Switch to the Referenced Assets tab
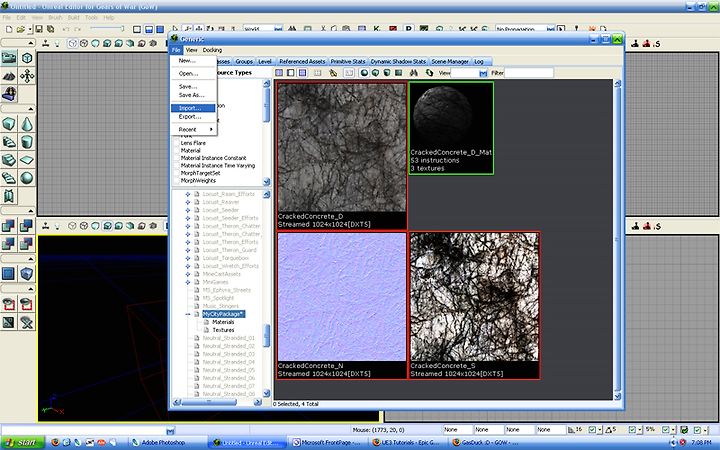This screenshot has height=450, width=720. click(302, 61)
